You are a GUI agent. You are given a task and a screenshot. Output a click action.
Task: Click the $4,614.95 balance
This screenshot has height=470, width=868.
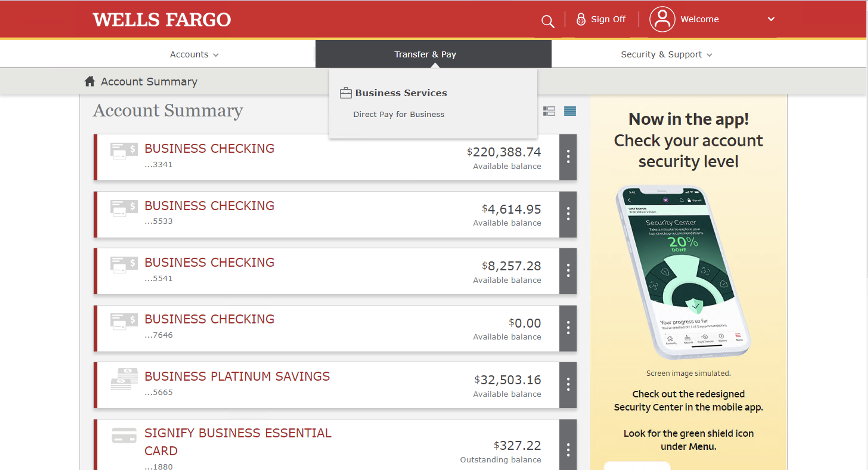511,209
